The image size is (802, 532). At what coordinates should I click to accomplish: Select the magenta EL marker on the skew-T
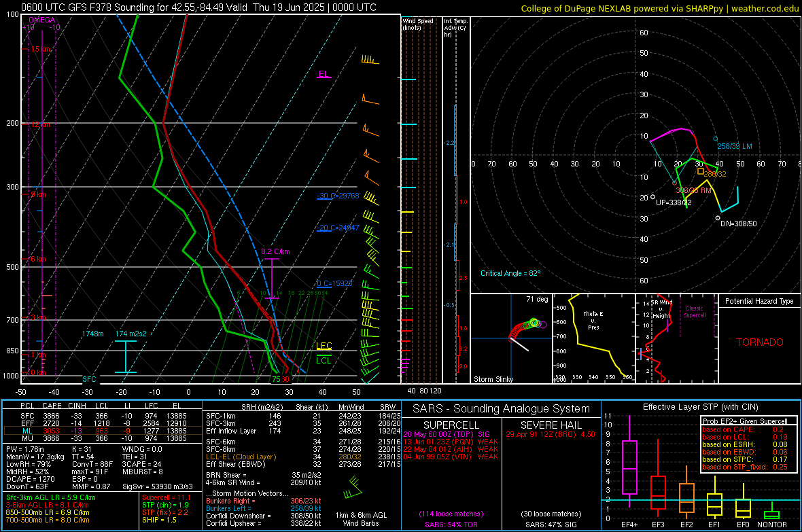pos(324,74)
